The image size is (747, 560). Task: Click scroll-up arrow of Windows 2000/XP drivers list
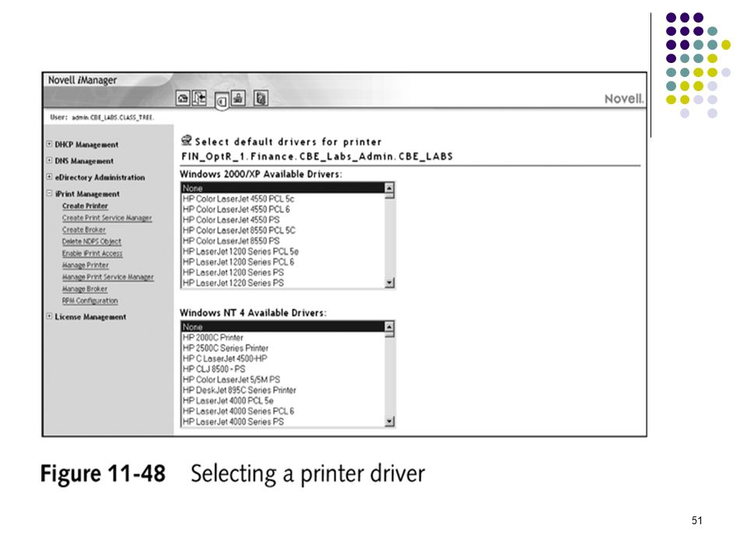[389, 188]
